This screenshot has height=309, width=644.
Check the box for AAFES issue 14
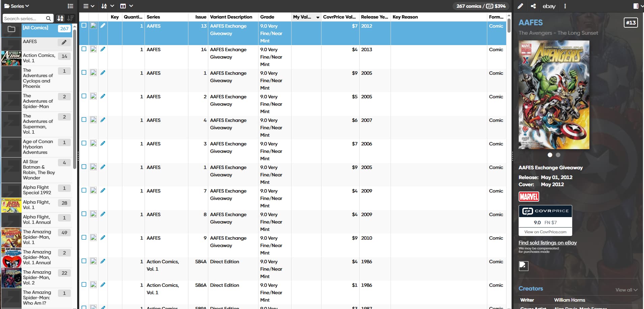tap(84, 49)
